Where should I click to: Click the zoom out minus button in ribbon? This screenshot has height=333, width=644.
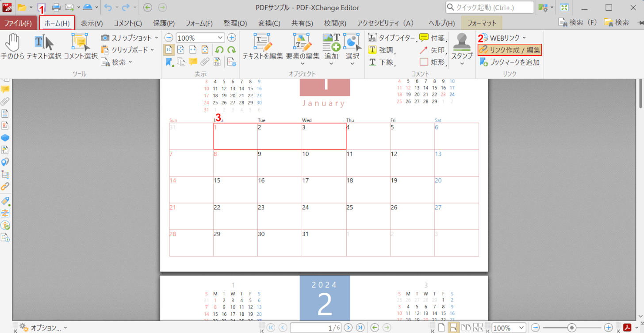[x=169, y=38]
